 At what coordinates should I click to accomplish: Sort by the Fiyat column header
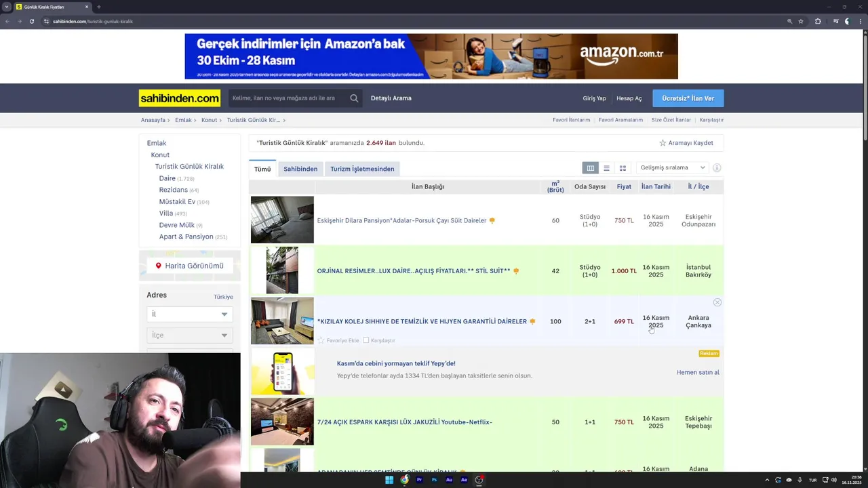coord(624,186)
